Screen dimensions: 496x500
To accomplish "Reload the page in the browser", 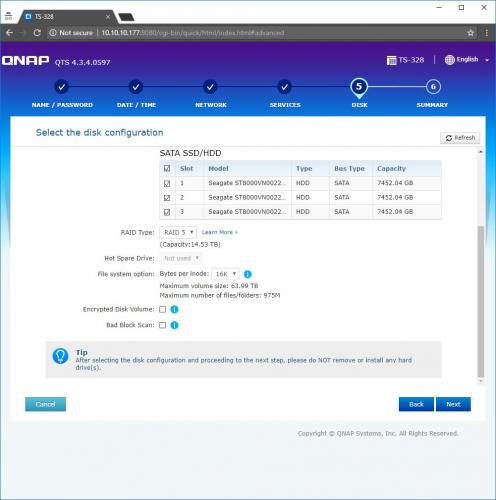I will 37,33.
